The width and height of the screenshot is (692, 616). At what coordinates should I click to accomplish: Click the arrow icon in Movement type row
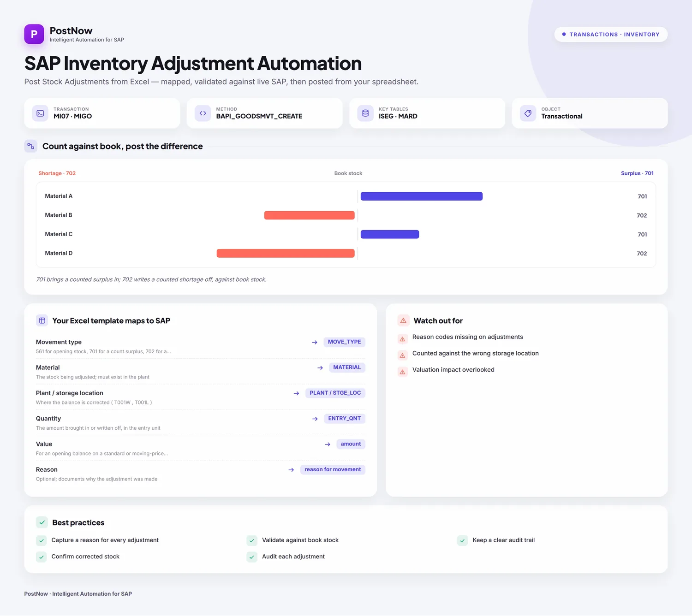tap(315, 342)
